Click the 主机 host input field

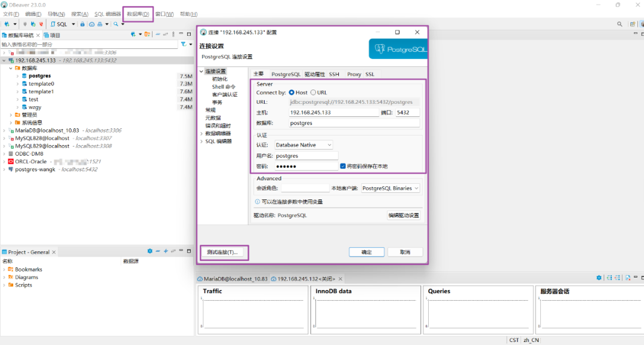(x=333, y=112)
